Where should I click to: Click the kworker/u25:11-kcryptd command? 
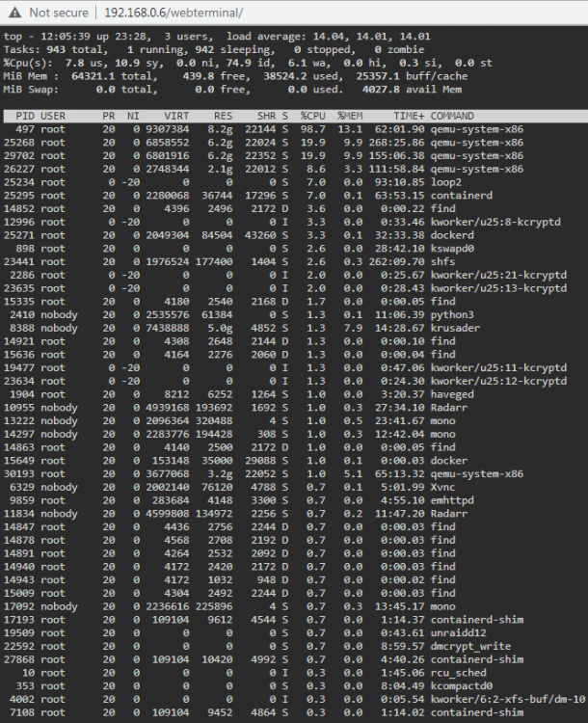point(498,368)
